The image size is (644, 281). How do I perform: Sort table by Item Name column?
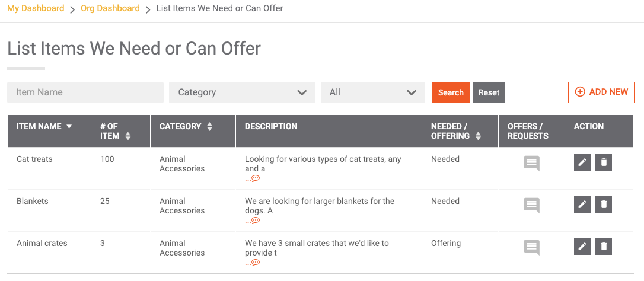click(x=44, y=126)
